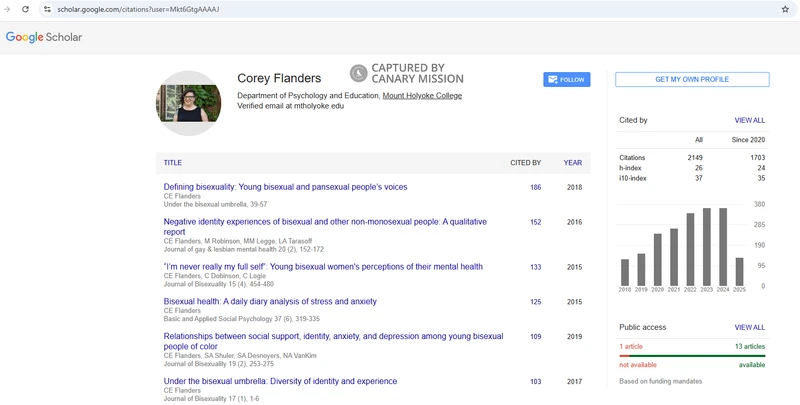Open the '13 articles' available link
The height and width of the screenshot is (405, 800).
pos(750,346)
